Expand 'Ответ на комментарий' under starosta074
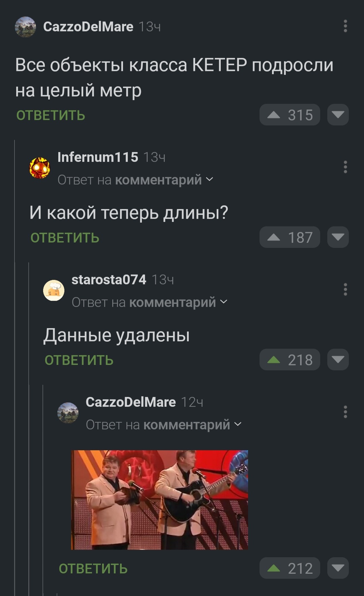The height and width of the screenshot is (596, 364). click(150, 302)
